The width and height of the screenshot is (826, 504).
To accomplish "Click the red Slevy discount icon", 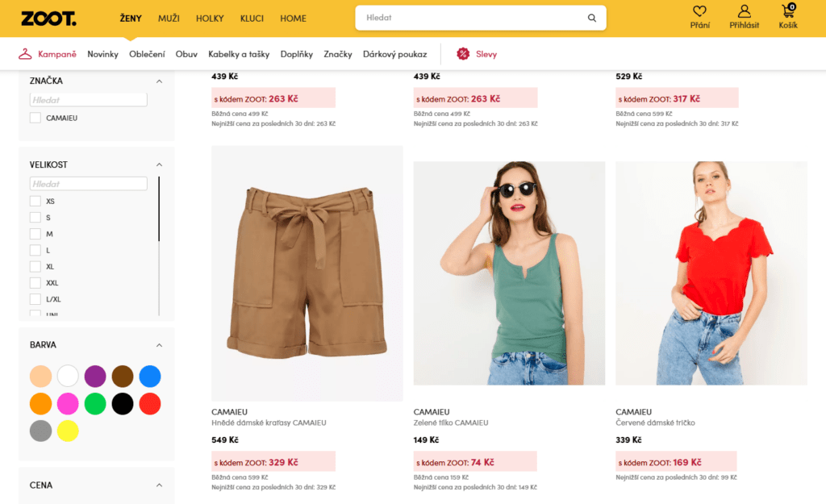I will pyautogui.click(x=463, y=54).
